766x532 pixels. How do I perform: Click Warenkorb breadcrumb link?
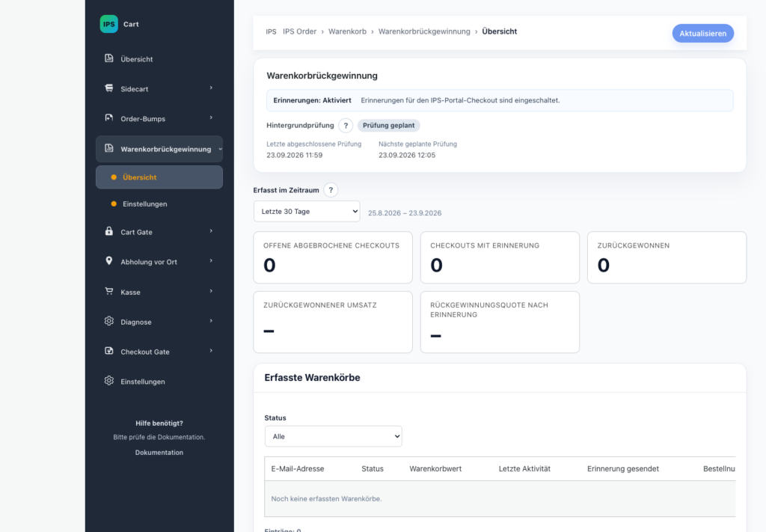point(347,31)
